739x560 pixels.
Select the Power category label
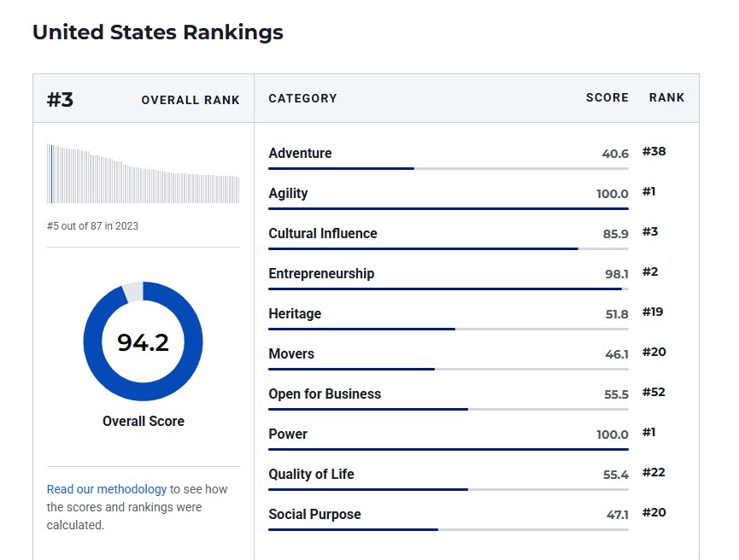(288, 435)
